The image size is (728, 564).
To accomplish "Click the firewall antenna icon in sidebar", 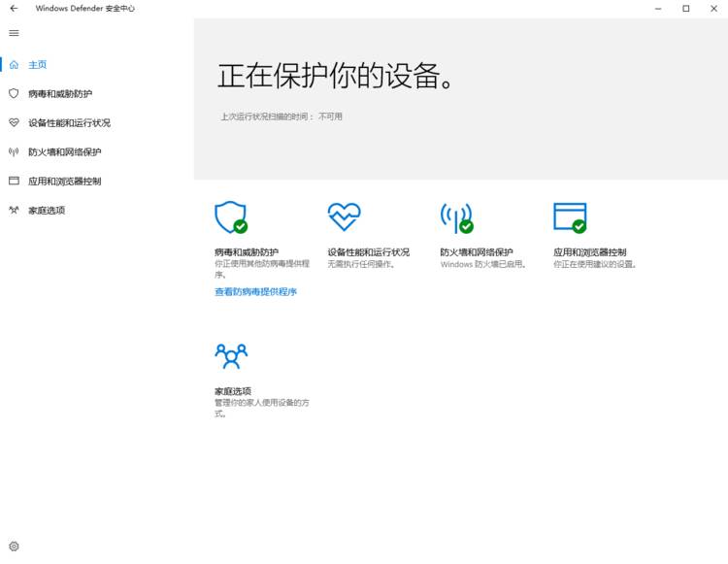I will (14, 151).
